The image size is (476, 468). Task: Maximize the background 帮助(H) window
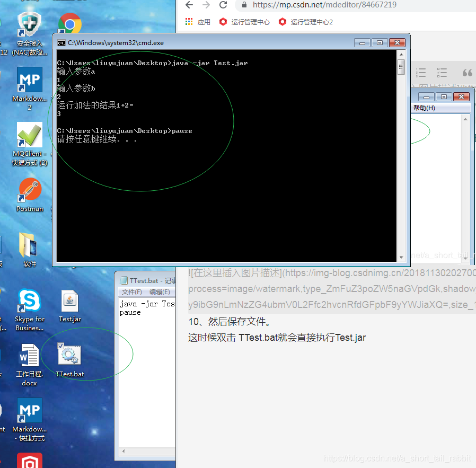click(444, 97)
